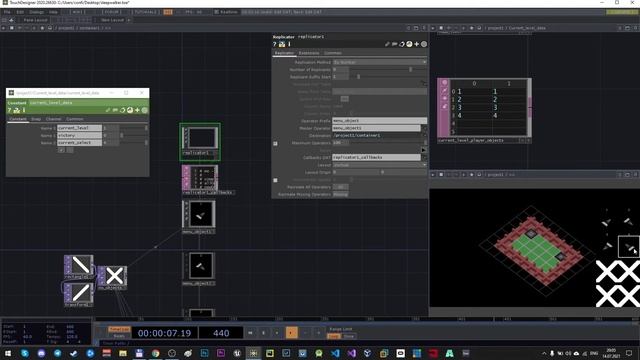Open the Dialogs menu
640x360 pixels.
(x=36, y=12)
